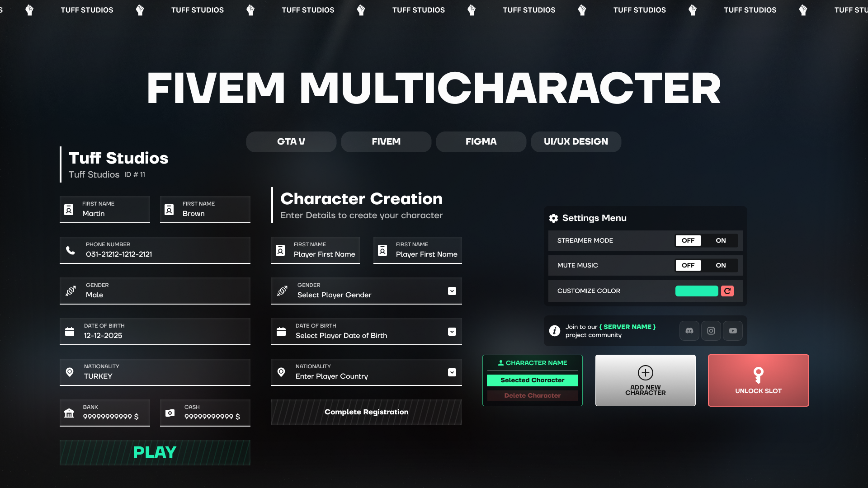Screen dimensions: 868x488
Task: Expand the Select Player Gender dropdown arrow
Action: (452, 291)
